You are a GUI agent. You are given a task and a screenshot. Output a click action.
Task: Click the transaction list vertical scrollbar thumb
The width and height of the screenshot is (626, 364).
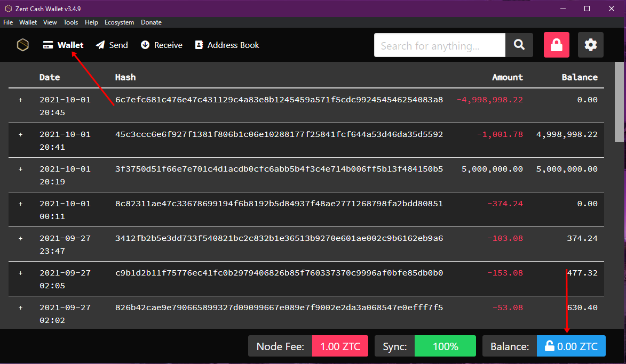(x=619, y=102)
